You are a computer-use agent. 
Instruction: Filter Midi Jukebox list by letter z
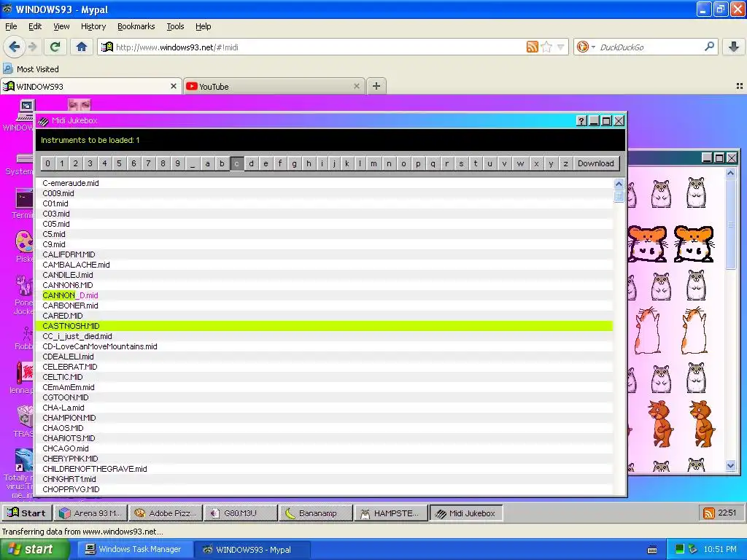[x=565, y=163]
